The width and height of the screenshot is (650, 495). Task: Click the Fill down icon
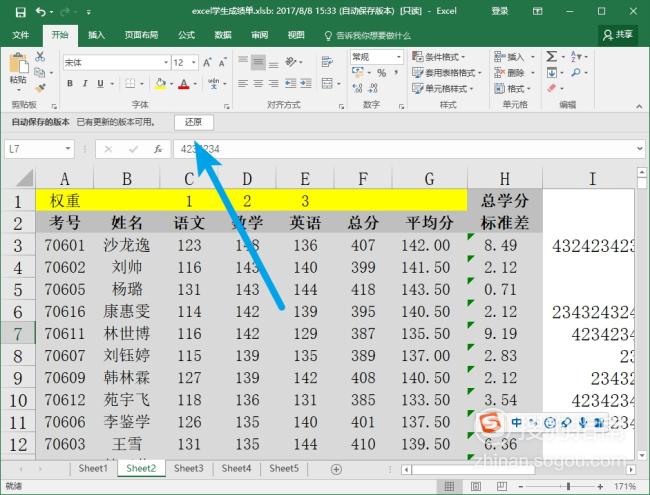click(552, 73)
